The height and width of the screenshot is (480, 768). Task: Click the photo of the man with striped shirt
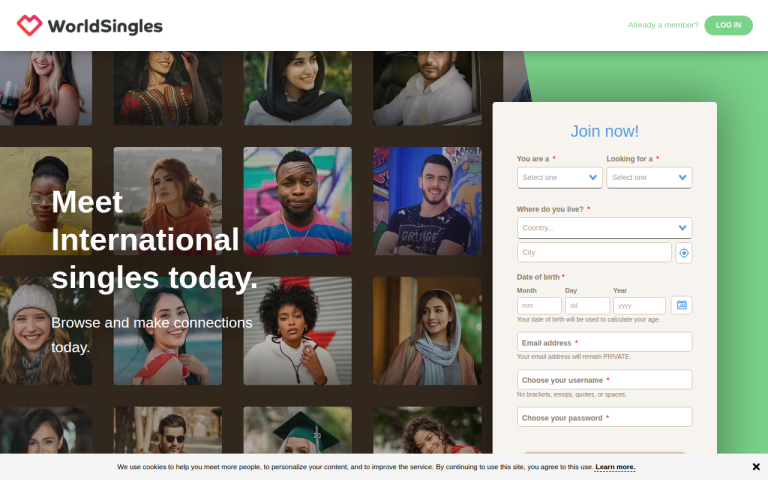tap(298, 201)
